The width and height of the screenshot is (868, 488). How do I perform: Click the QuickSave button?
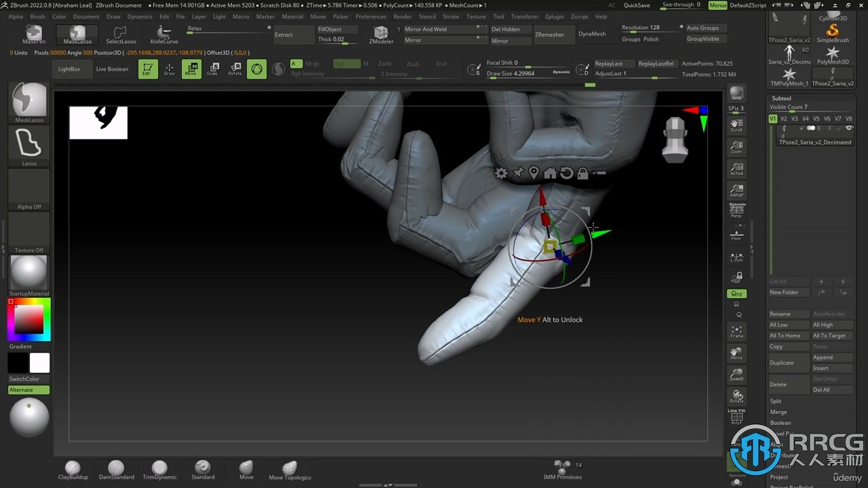637,5
